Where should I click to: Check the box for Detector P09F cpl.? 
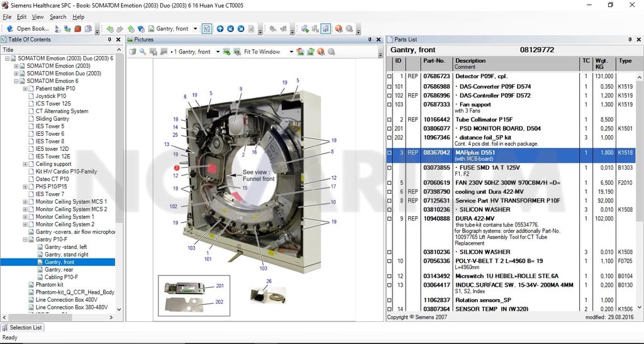click(x=389, y=76)
